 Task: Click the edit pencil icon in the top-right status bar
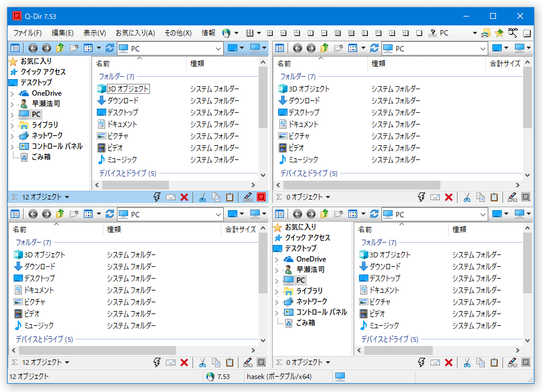512,197
